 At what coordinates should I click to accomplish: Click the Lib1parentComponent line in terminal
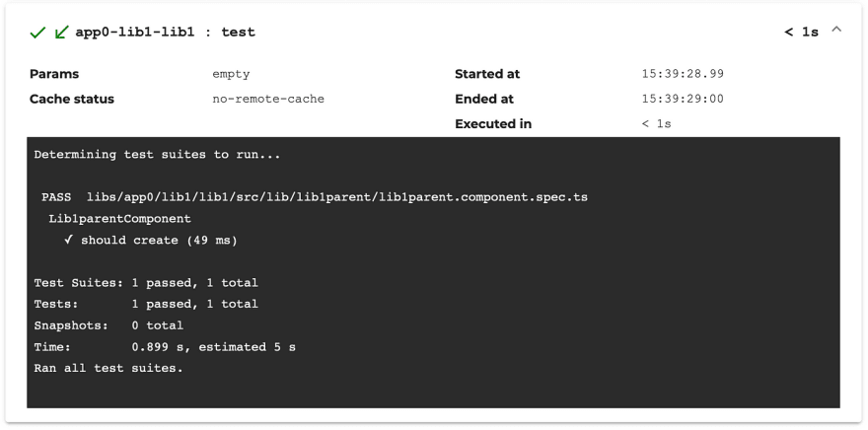(119, 219)
